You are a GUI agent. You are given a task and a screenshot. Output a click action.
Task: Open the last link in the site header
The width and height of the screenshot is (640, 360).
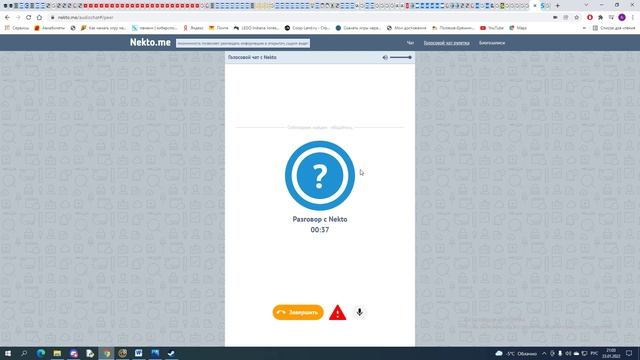pos(492,43)
